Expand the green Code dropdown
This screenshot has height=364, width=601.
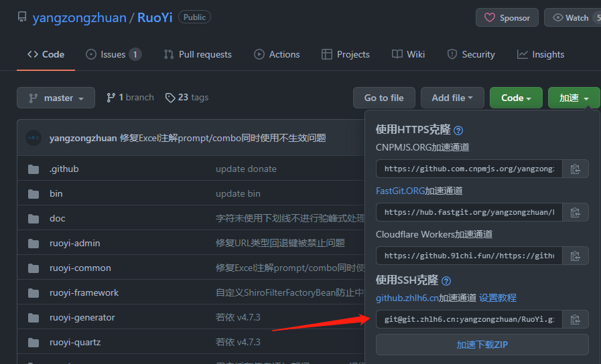(516, 98)
